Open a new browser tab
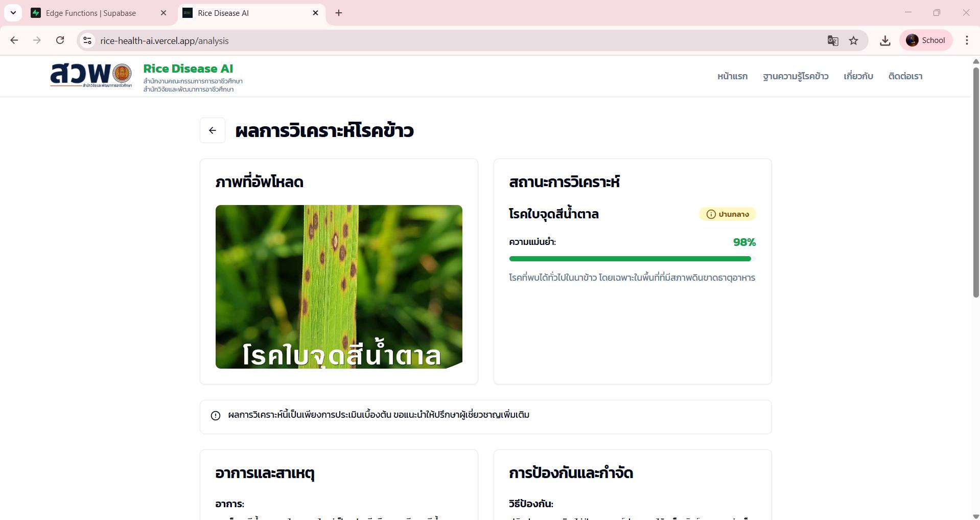 pos(339,13)
